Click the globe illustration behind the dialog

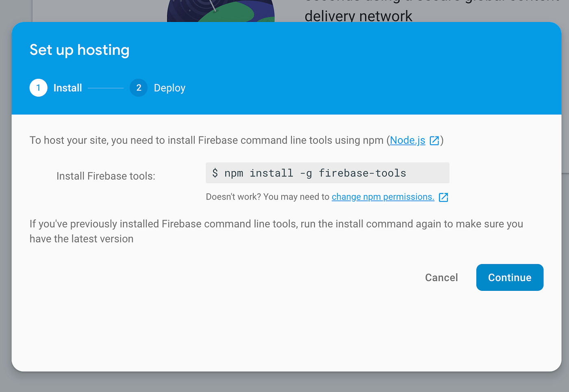tap(221, 11)
